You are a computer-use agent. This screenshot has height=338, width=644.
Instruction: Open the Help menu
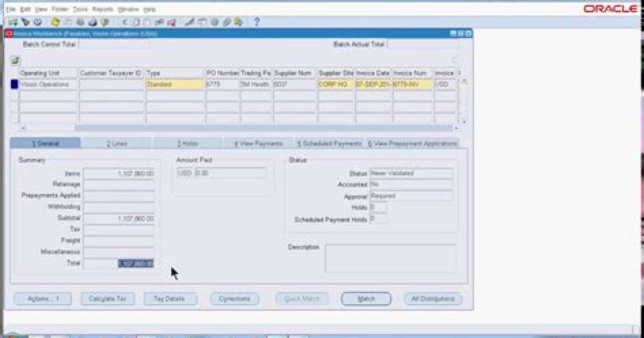[150, 9]
